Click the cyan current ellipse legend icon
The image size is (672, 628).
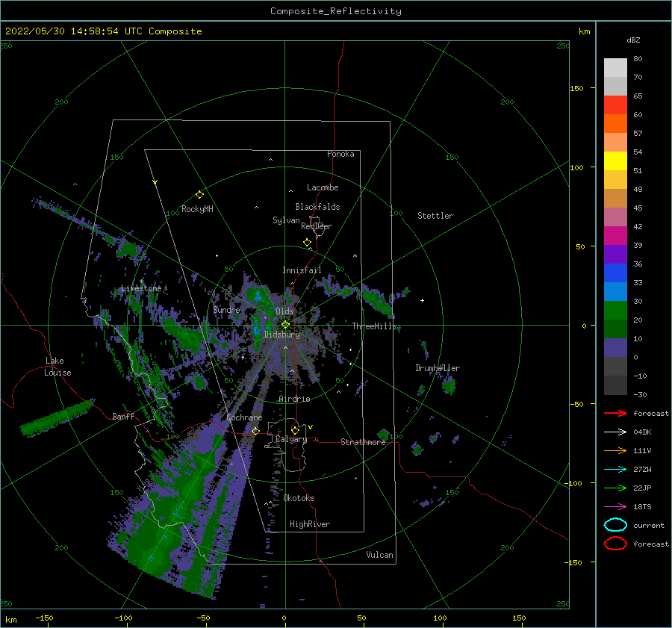(x=615, y=525)
